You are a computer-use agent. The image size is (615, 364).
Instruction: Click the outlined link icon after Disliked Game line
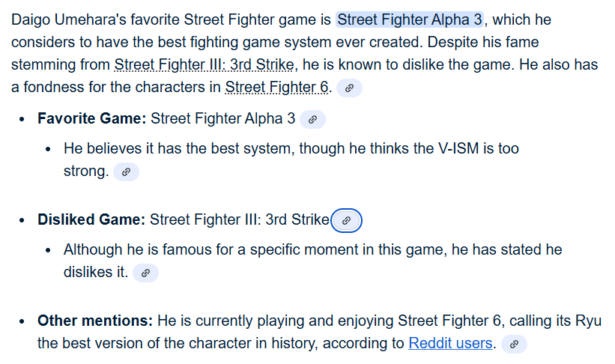tap(346, 220)
